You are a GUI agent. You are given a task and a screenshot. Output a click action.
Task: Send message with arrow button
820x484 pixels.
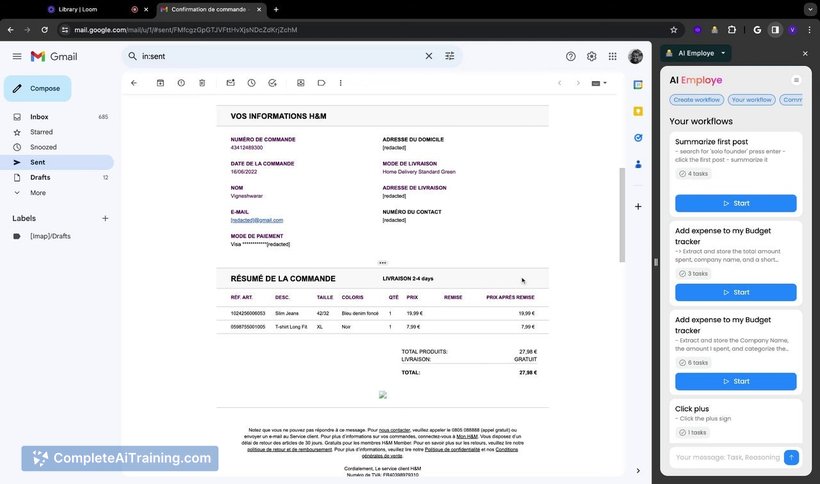(x=791, y=457)
